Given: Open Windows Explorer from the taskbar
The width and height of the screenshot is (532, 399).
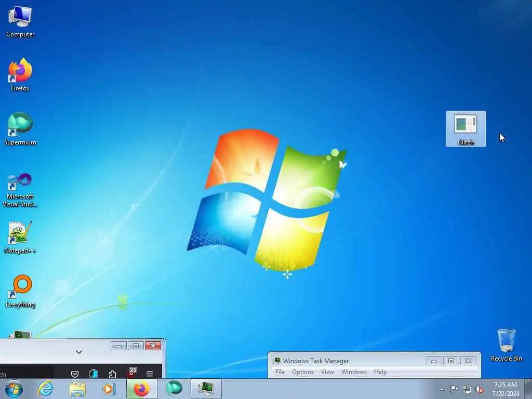Looking at the screenshot, I should [77, 389].
